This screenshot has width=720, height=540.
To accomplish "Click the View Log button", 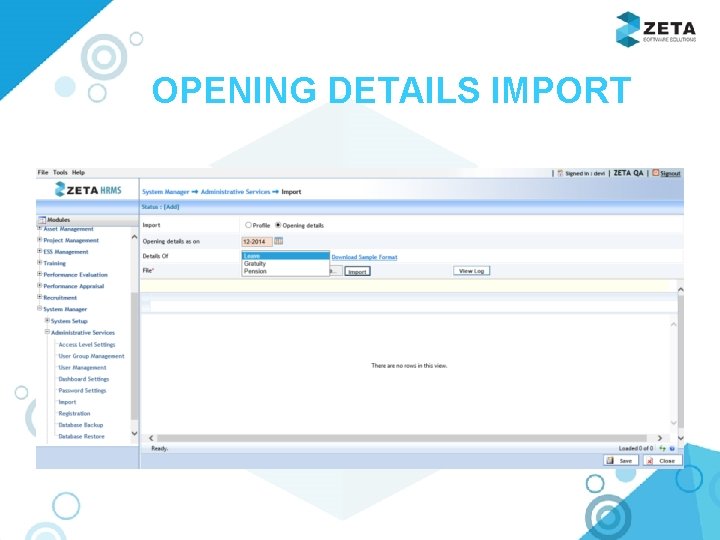I will pos(472,271).
